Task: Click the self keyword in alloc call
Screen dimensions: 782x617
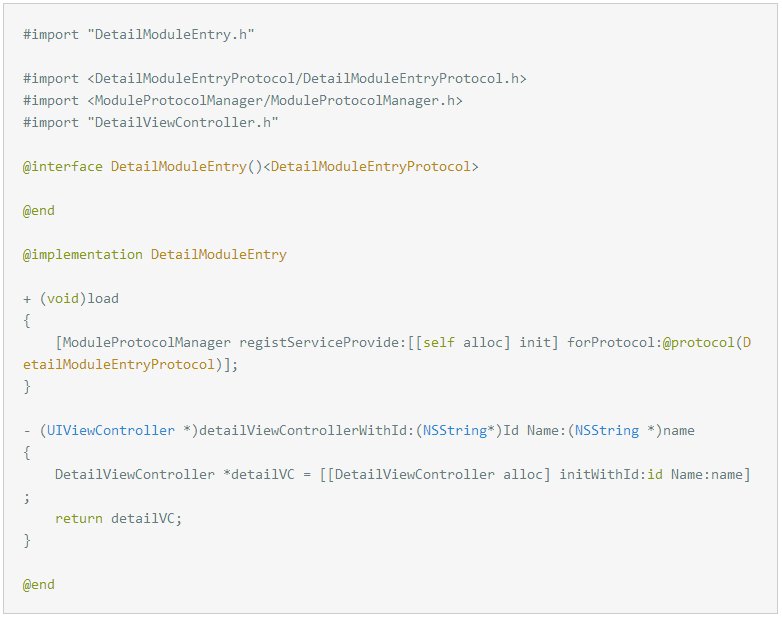Action: (439, 342)
